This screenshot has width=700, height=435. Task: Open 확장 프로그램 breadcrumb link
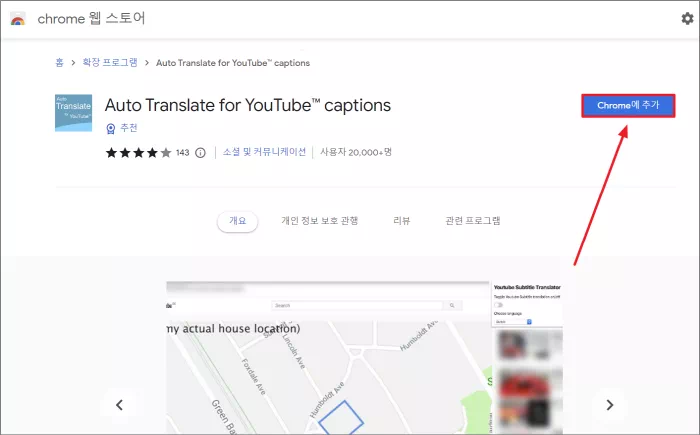pyautogui.click(x=110, y=63)
